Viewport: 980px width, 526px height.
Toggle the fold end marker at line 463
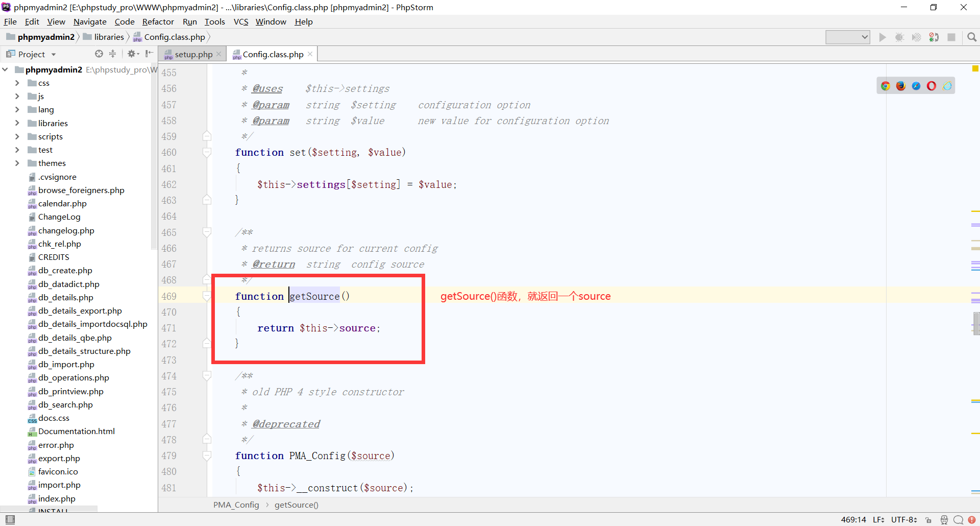207,200
